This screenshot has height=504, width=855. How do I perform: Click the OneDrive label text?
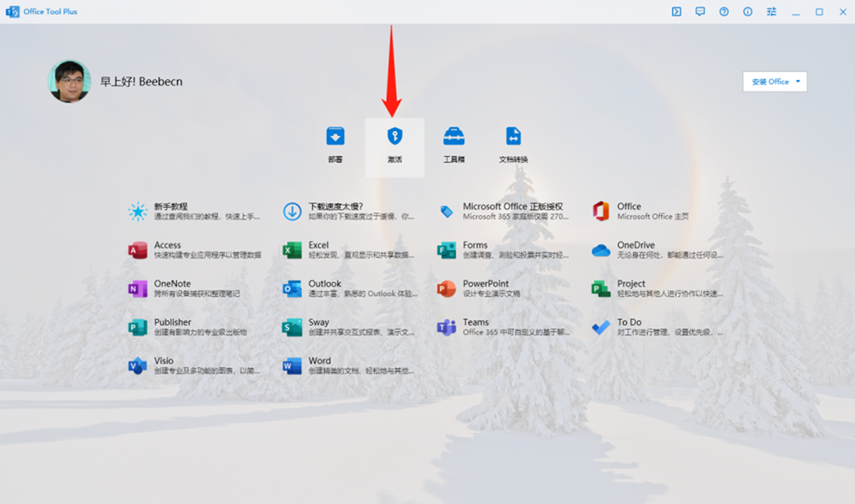tap(635, 245)
